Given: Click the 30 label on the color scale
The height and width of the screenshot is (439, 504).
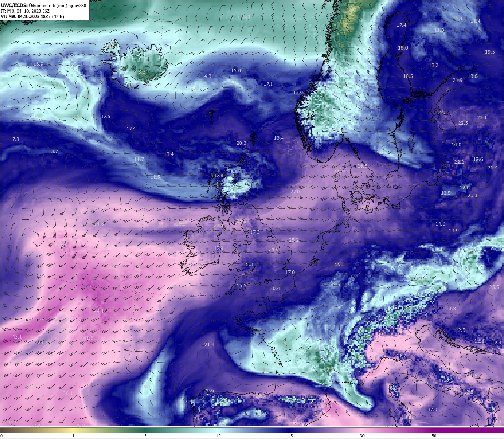Looking at the screenshot, I should tap(362, 436).
